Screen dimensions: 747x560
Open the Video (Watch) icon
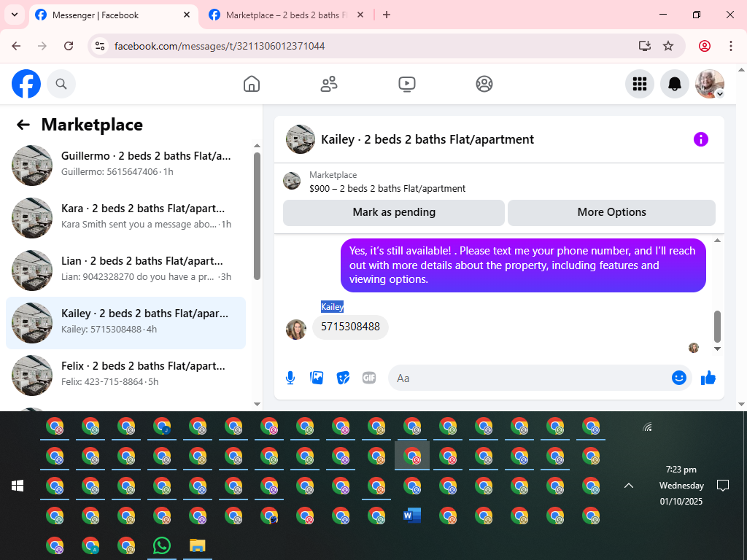[407, 84]
